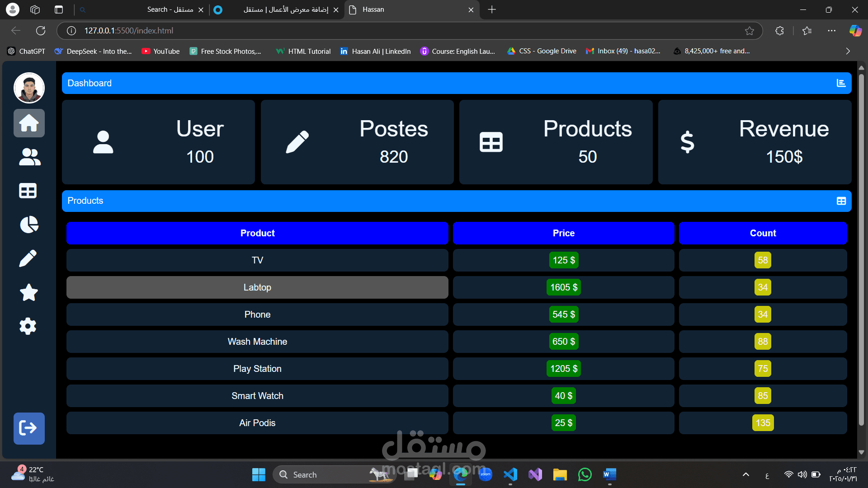The width and height of the screenshot is (868, 488).
Task: Click the Product column header
Action: (257, 233)
